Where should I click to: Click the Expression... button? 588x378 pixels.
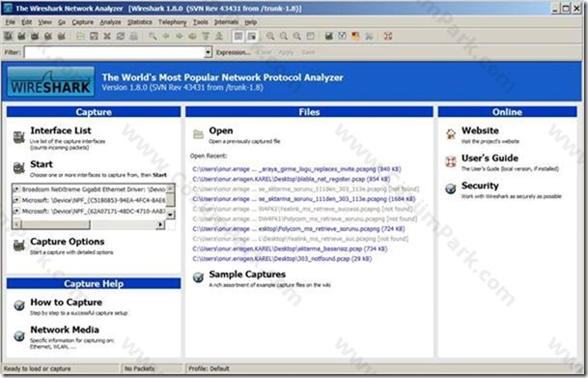pyautogui.click(x=234, y=52)
